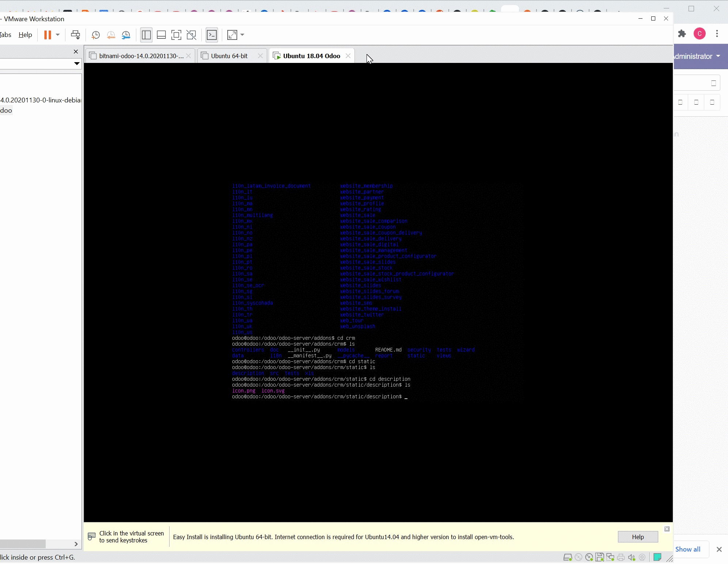This screenshot has width=728, height=564.
Task: Close the browser downloads bar
Action: pos(719,549)
